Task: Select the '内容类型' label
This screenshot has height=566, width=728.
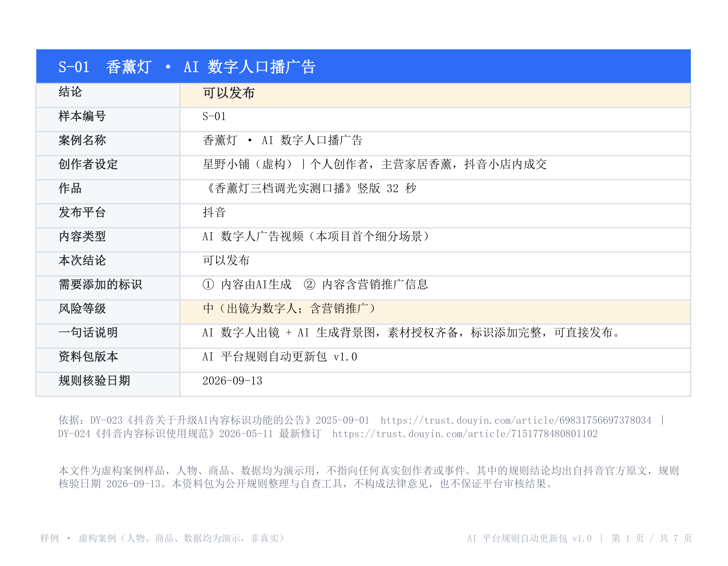Action: 82,236
